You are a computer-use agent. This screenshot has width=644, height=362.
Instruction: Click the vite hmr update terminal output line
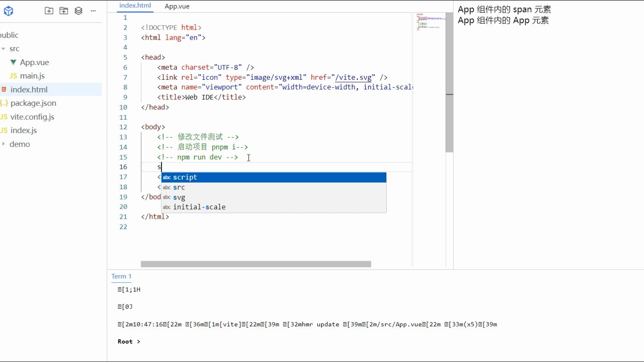[x=307, y=324]
